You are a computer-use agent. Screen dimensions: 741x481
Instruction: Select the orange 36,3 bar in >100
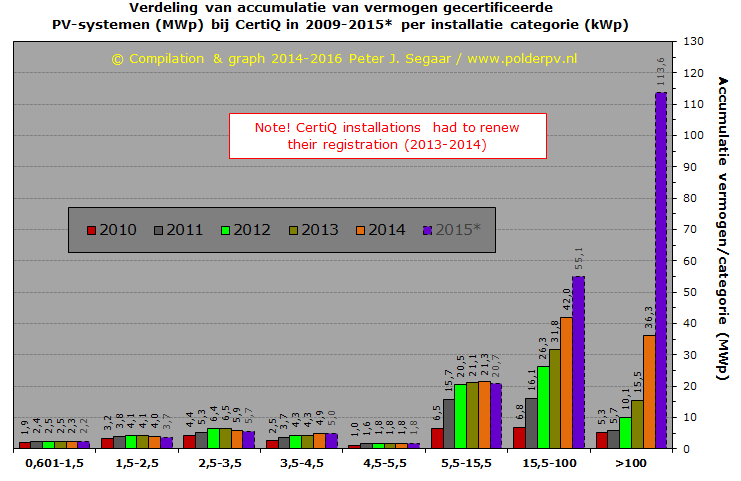click(649, 391)
